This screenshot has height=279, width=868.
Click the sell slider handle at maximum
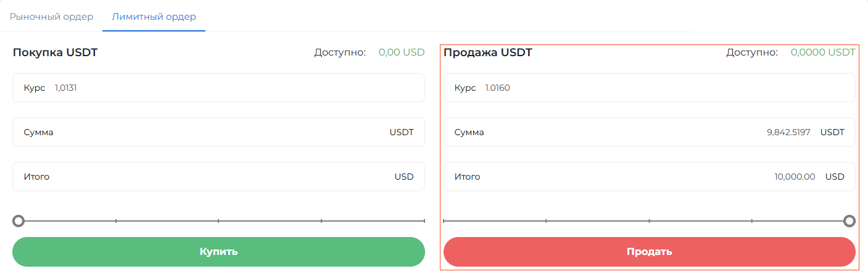click(849, 220)
